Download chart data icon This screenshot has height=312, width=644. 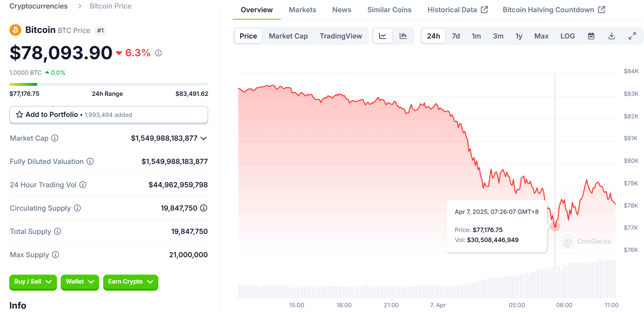pos(611,36)
